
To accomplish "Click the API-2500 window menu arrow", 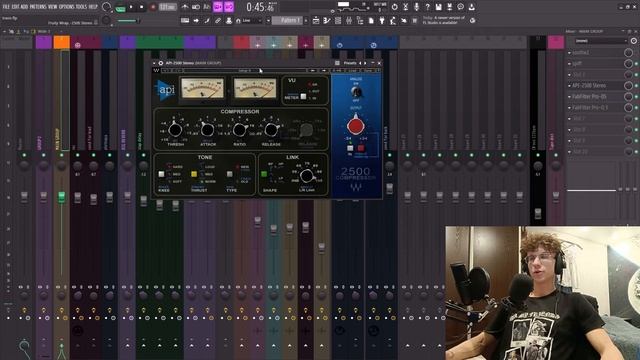I will click(x=154, y=63).
